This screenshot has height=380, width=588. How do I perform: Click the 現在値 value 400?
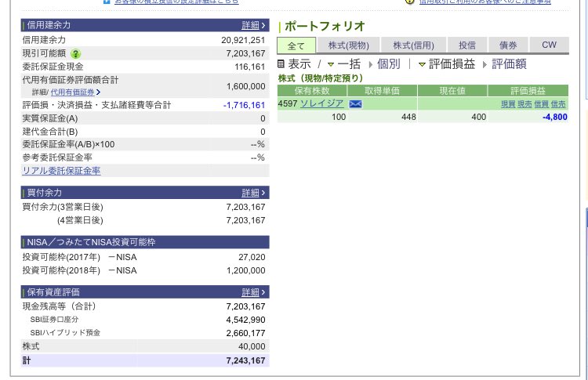(478, 117)
